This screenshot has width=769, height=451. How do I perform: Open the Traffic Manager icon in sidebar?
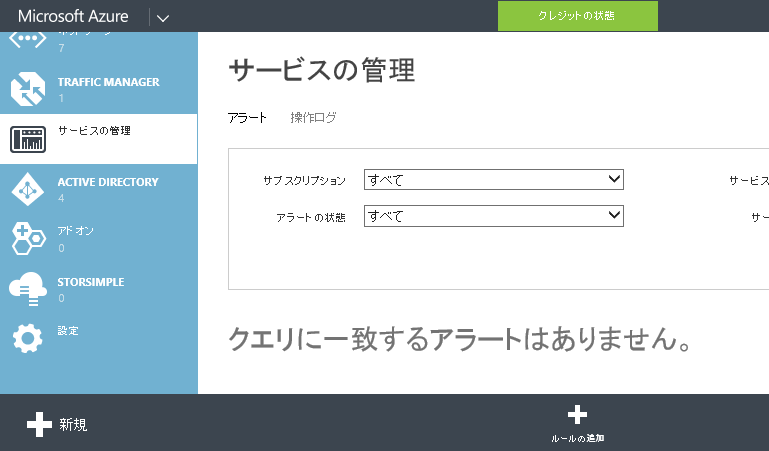[28, 89]
